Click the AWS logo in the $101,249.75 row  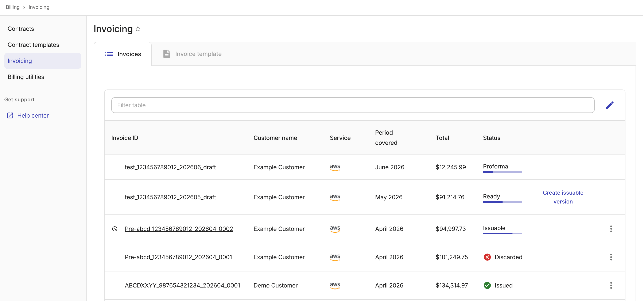[335, 257]
